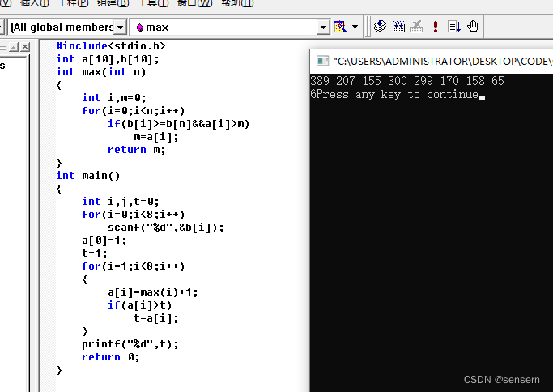Click the hand breakpoint icon

click(473, 26)
